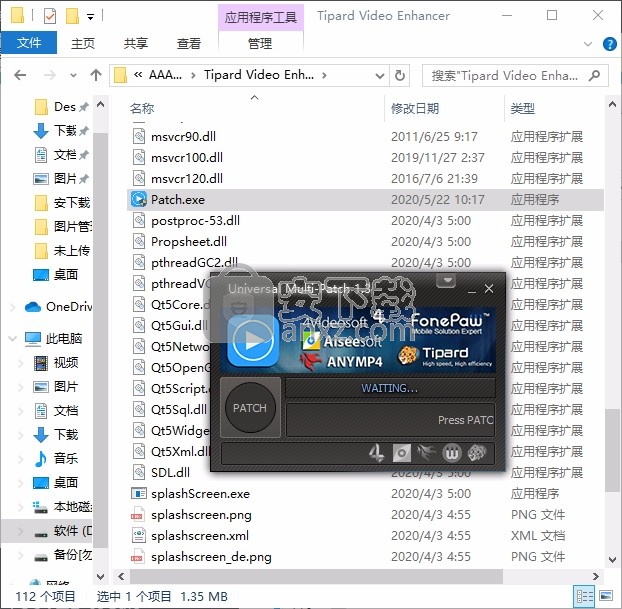Screen dimensions: 622x609
Task: Open the 管理 ribbon tab
Action: click(x=260, y=43)
